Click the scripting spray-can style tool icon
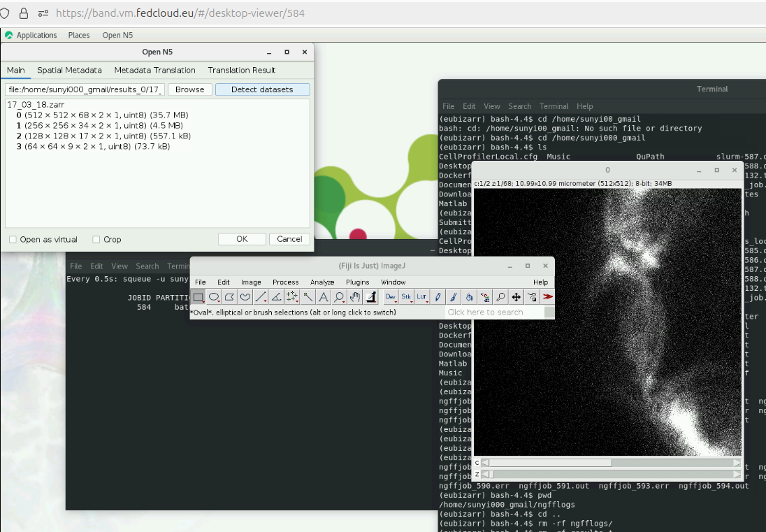The image size is (766, 532). coord(484,297)
